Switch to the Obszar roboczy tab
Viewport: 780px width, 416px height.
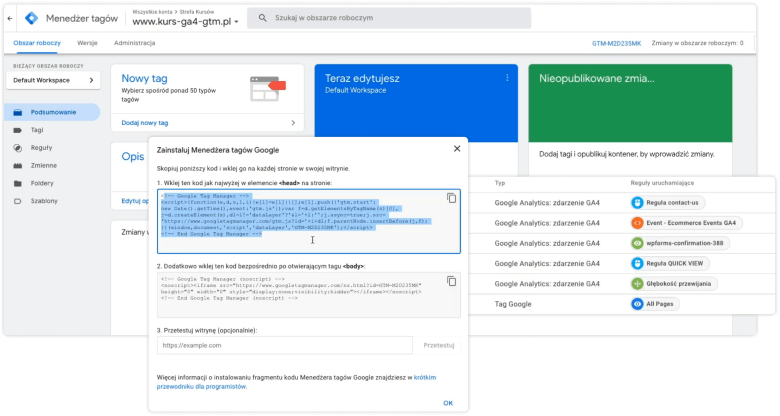[x=37, y=43]
